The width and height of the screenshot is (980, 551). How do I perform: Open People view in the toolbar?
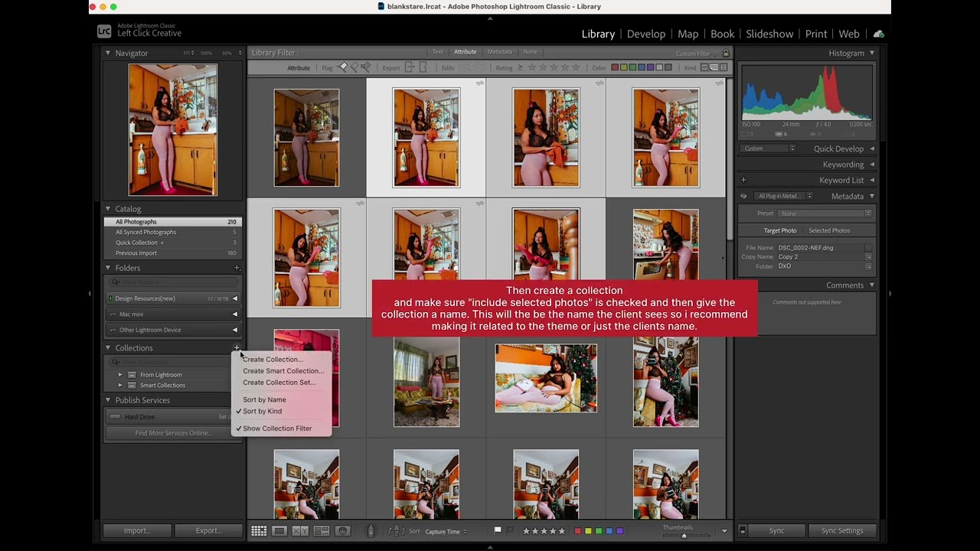coord(343,531)
